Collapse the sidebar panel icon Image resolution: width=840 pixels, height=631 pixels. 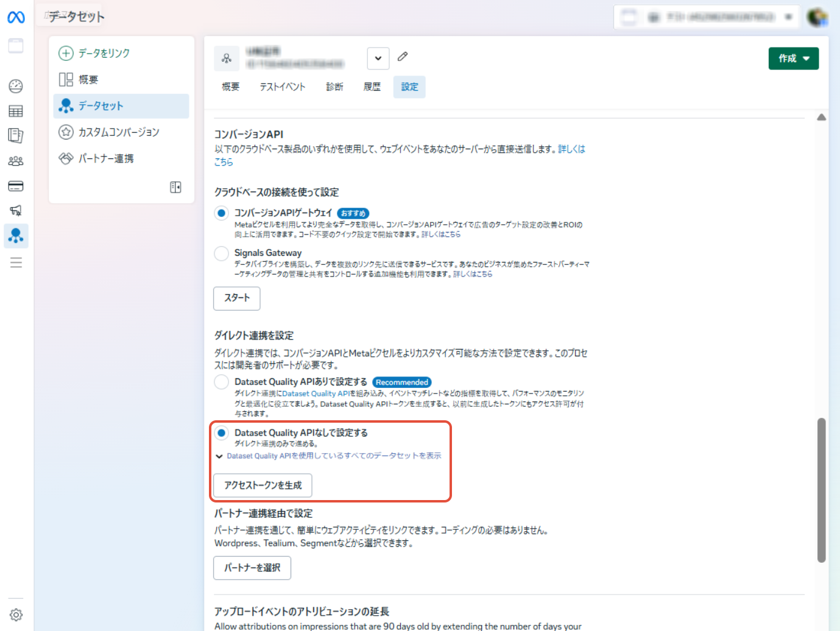175,187
